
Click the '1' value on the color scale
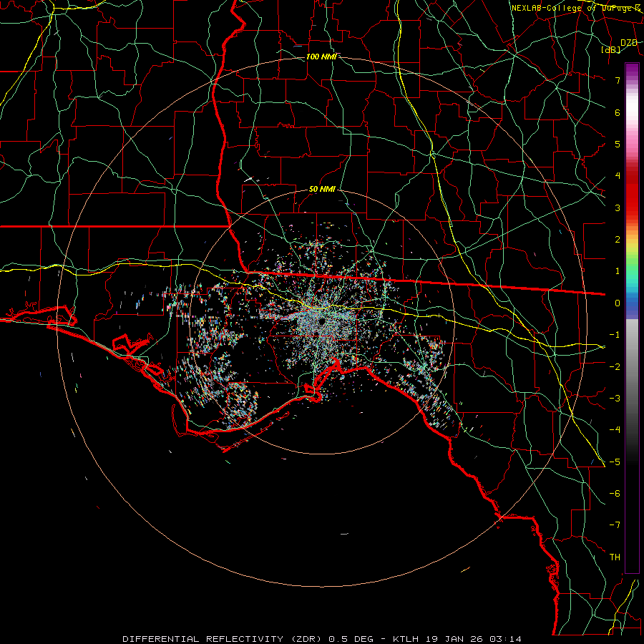click(x=618, y=271)
